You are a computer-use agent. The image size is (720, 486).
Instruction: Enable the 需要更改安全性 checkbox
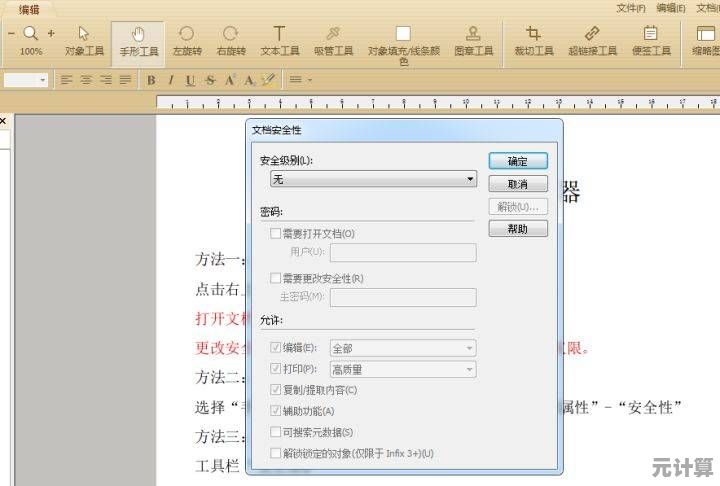pyautogui.click(x=276, y=278)
